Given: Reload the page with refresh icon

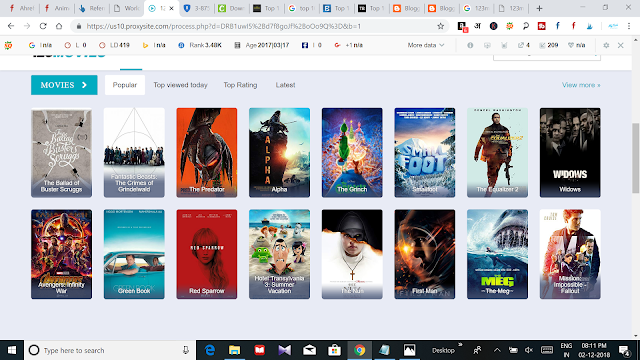Looking at the screenshot, I should pyautogui.click(x=43, y=26).
